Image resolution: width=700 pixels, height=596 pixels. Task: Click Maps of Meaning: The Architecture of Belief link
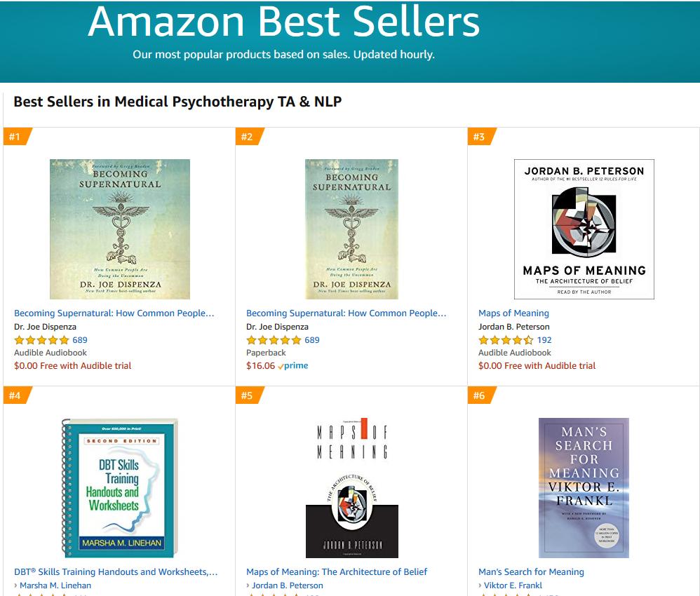pyautogui.click(x=337, y=572)
